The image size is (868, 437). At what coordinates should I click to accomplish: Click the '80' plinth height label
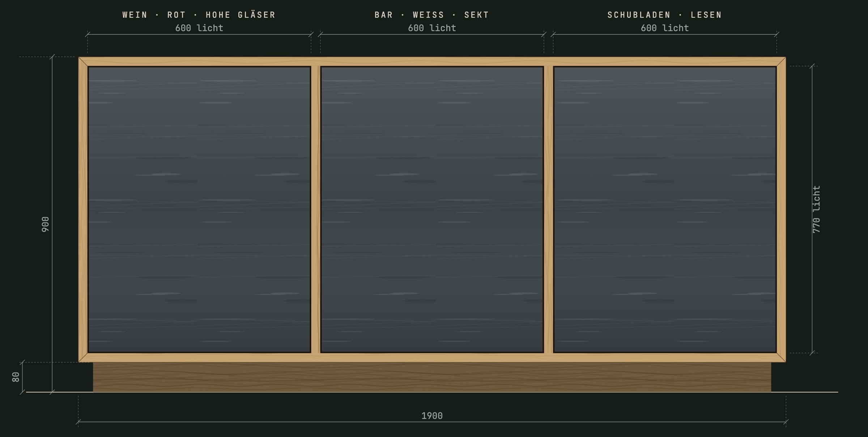(16, 377)
